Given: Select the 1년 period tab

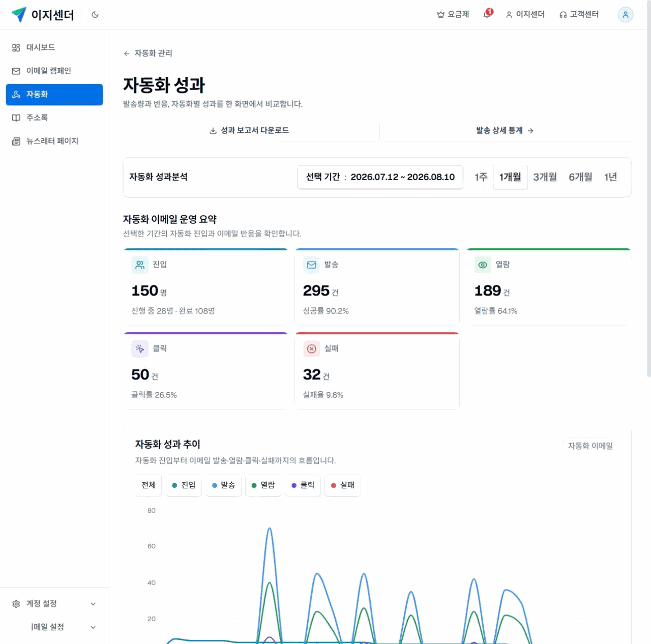Looking at the screenshot, I should pos(611,177).
